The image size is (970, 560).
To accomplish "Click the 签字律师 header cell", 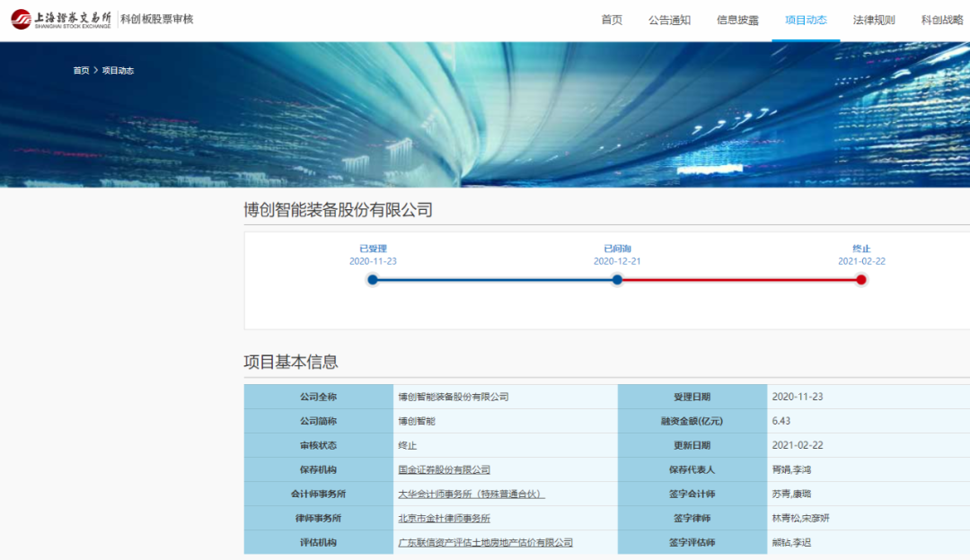I will click(692, 518).
